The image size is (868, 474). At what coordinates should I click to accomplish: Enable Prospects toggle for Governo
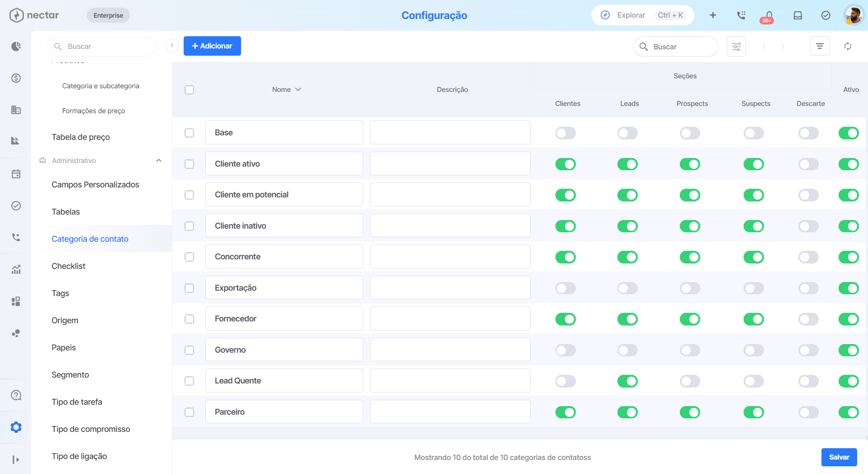pyautogui.click(x=690, y=350)
